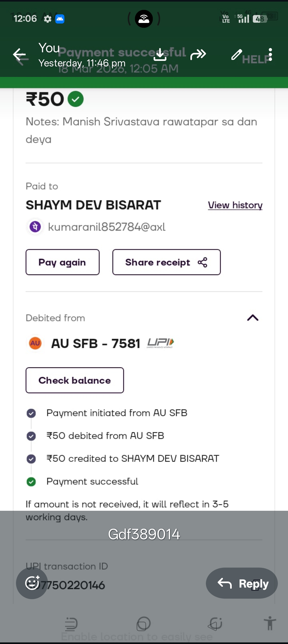Download the image with download icon
288x644 pixels.
click(160, 54)
